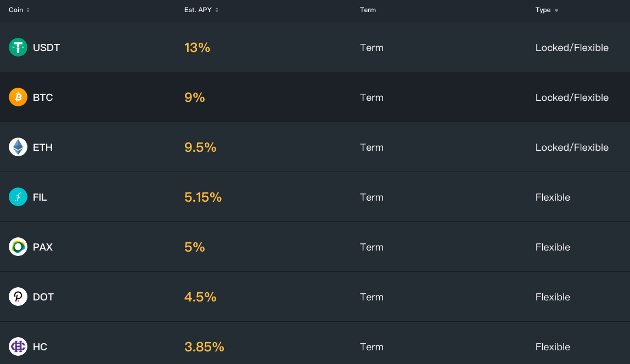Click the Ethereum ETH diamond icon
Viewport: 630px width, 364px height.
(x=18, y=147)
